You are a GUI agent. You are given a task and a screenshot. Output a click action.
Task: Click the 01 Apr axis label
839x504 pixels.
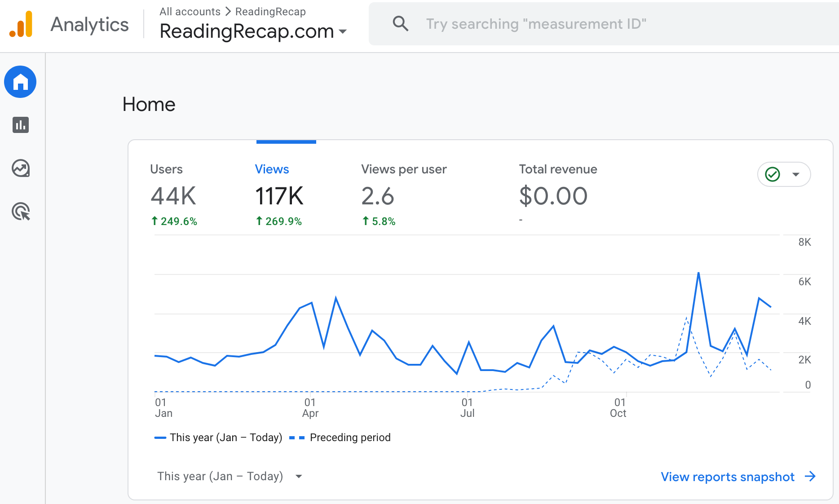310,407
